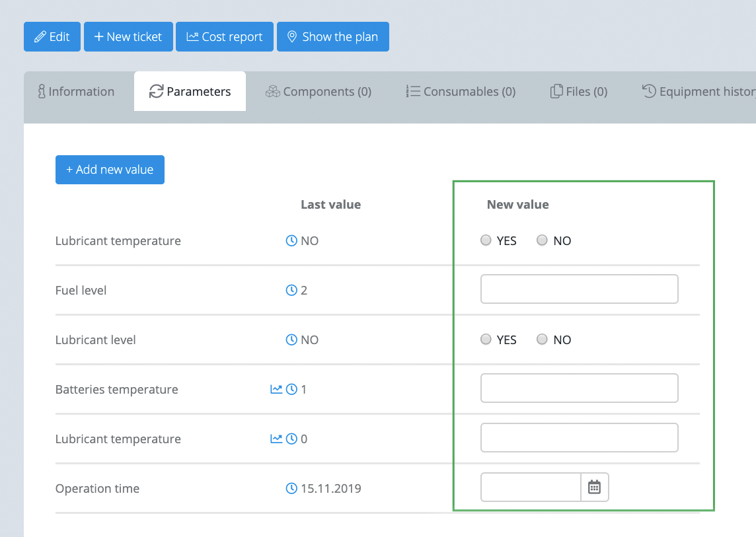Click the clock icon beside Operation time 15.11.2019
The height and width of the screenshot is (537, 756).
pyautogui.click(x=291, y=488)
